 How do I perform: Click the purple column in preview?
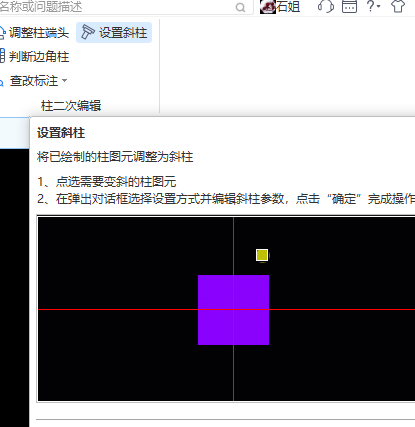233,310
